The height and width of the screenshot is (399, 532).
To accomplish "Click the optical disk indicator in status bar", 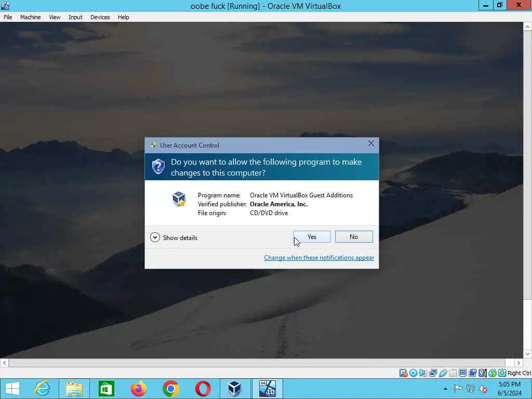I will point(413,373).
